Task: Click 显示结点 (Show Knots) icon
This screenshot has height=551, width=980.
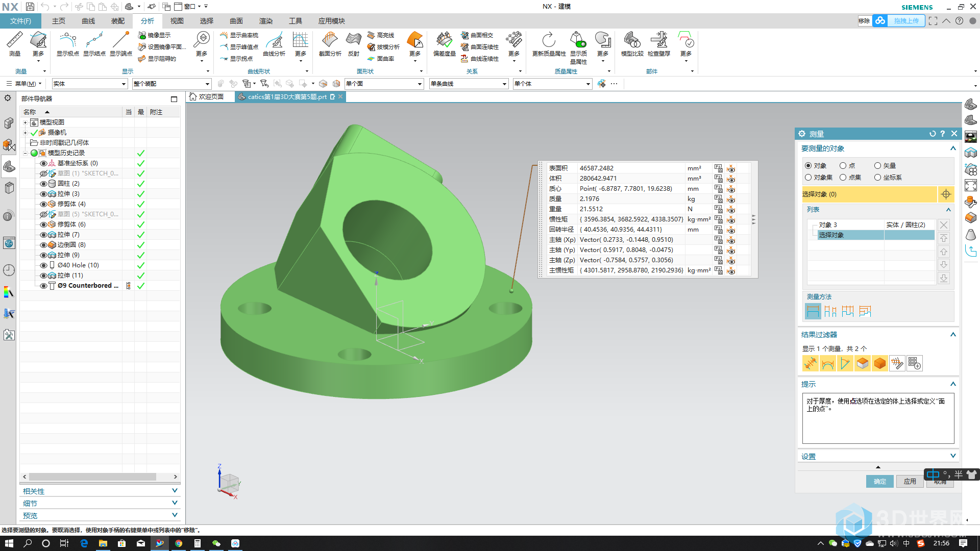Action: coord(94,43)
